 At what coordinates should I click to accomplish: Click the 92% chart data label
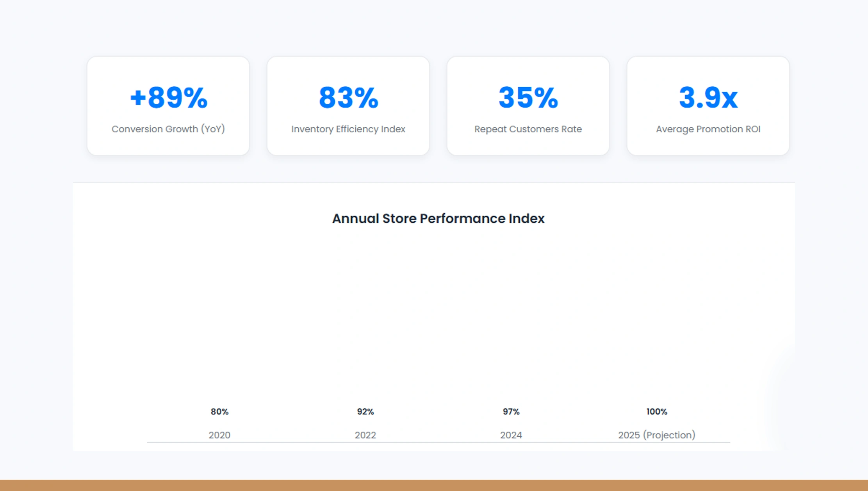click(x=365, y=411)
